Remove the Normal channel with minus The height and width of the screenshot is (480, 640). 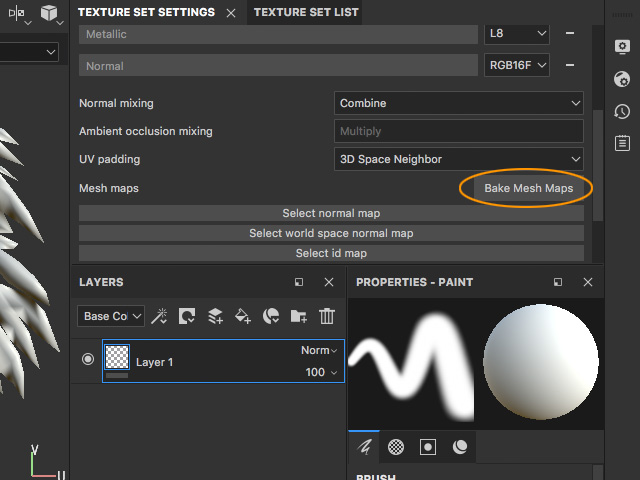tap(570, 66)
